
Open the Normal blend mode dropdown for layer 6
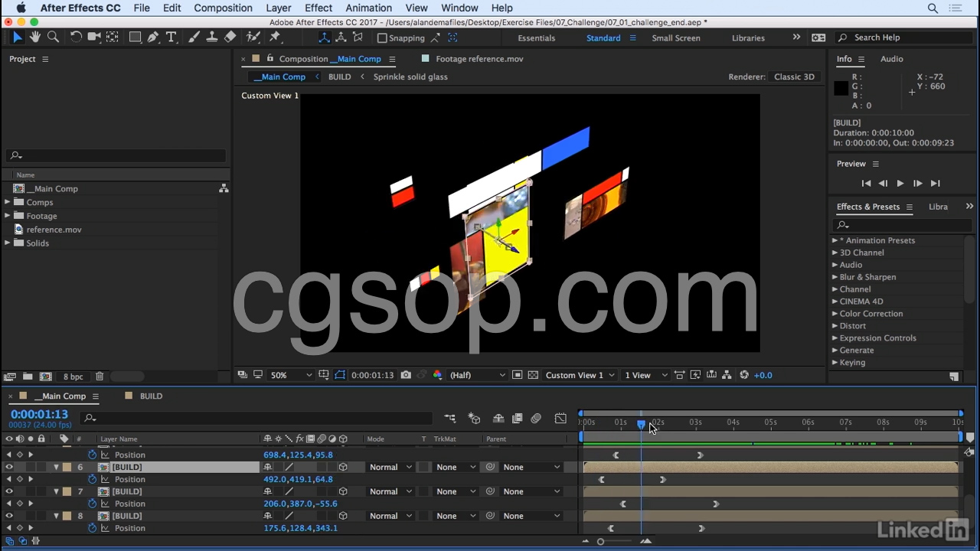coord(390,467)
